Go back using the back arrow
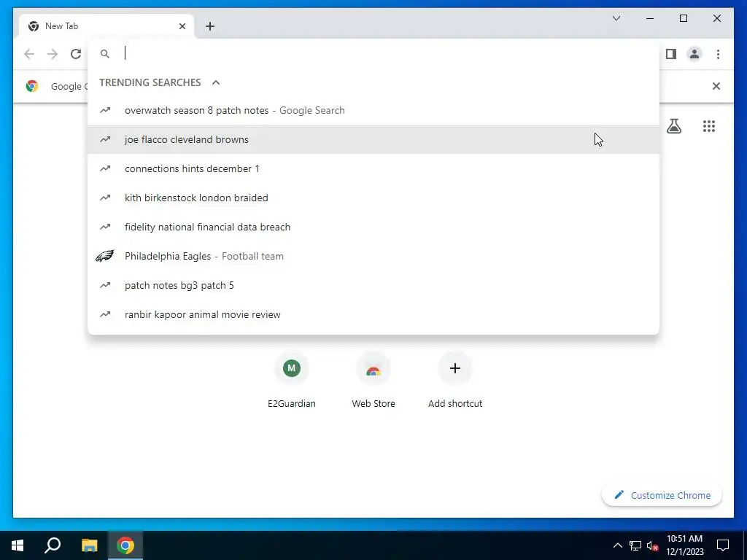Image resolution: width=747 pixels, height=560 pixels. coord(29,54)
